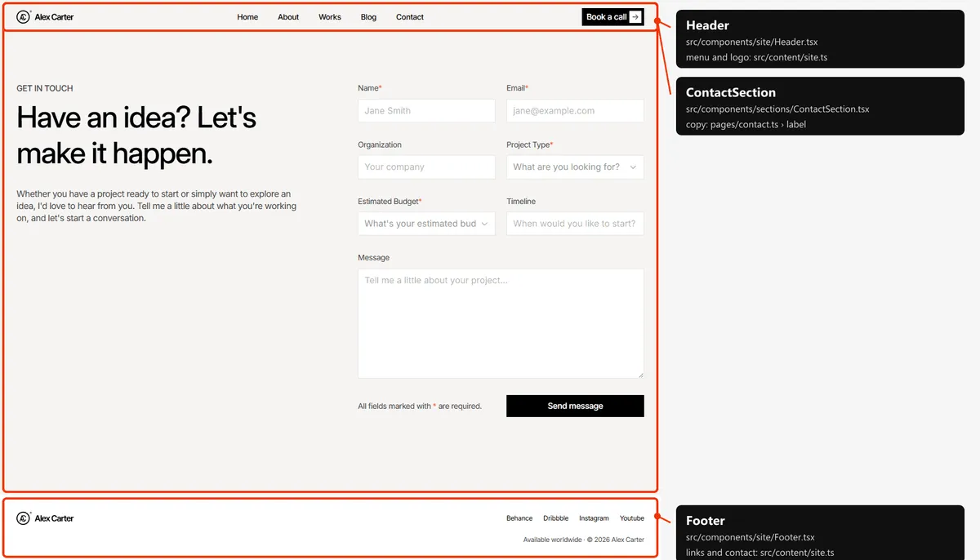This screenshot has height=560, width=980.
Task: Click the 'GET IN TOUCH' label text
Action: (x=45, y=88)
